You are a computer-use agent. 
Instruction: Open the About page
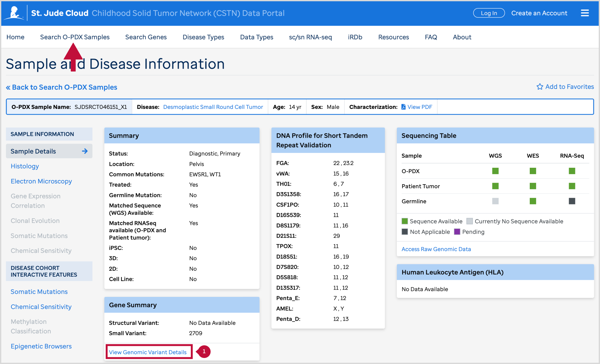[x=462, y=37]
